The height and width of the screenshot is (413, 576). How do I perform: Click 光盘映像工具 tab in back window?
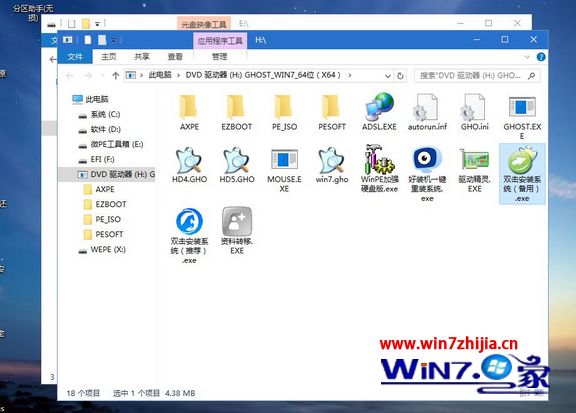point(204,24)
